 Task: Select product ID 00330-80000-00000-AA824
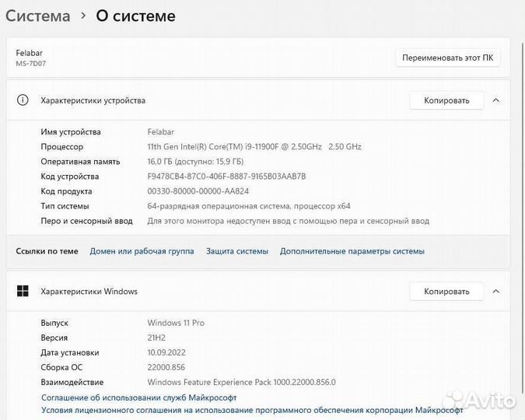tap(198, 191)
